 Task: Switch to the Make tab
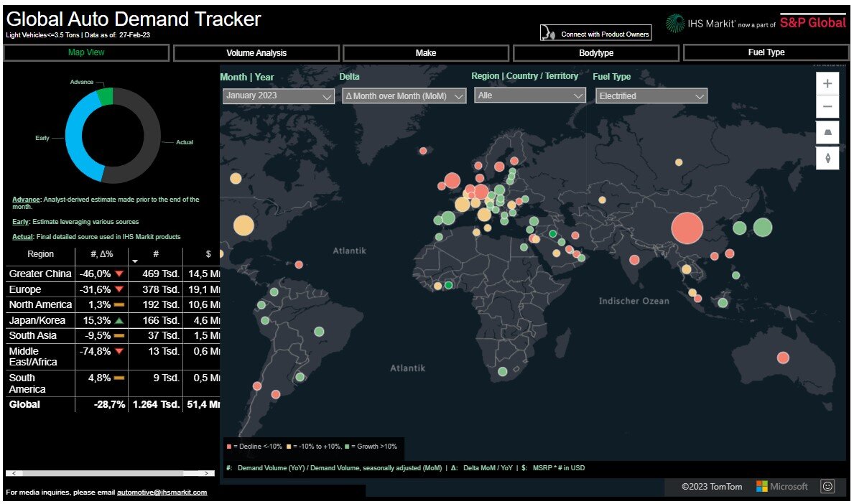coord(426,53)
